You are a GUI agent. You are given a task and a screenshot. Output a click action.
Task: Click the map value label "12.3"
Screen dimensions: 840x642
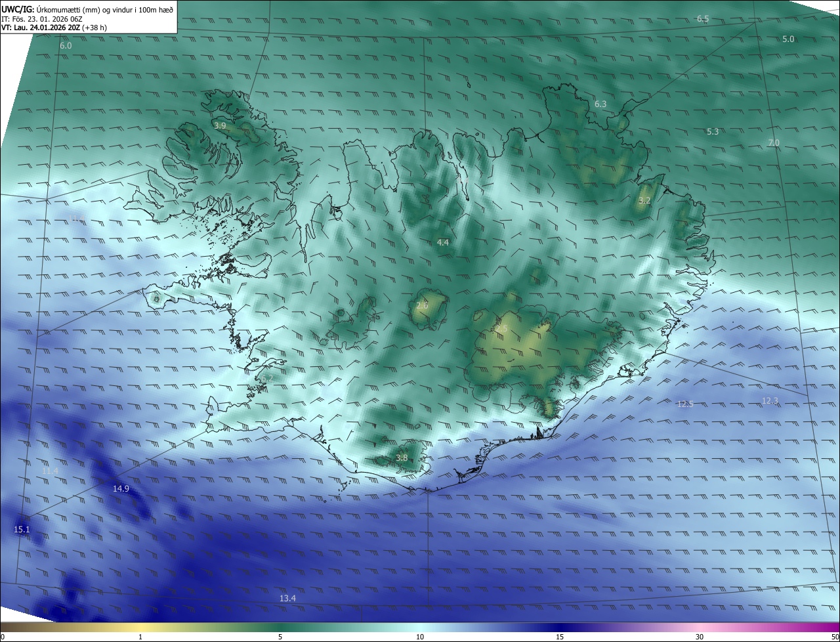[770, 401]
